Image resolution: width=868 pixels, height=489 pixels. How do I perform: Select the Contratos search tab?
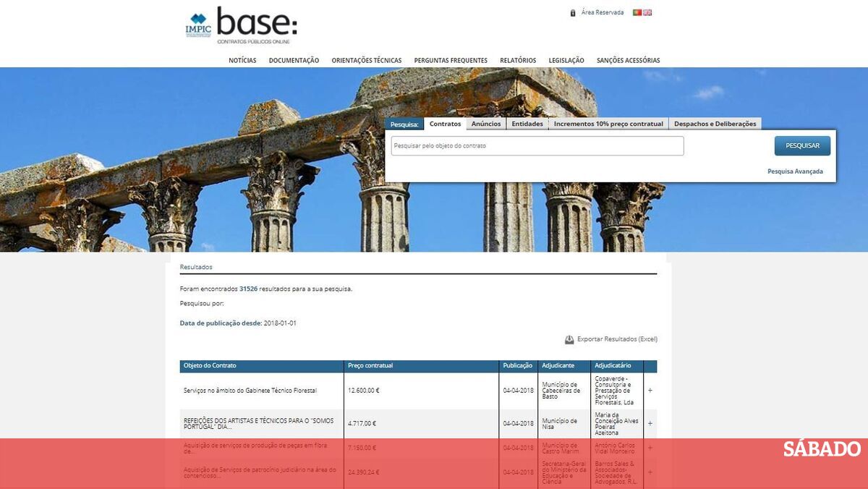tap(445, 124)
